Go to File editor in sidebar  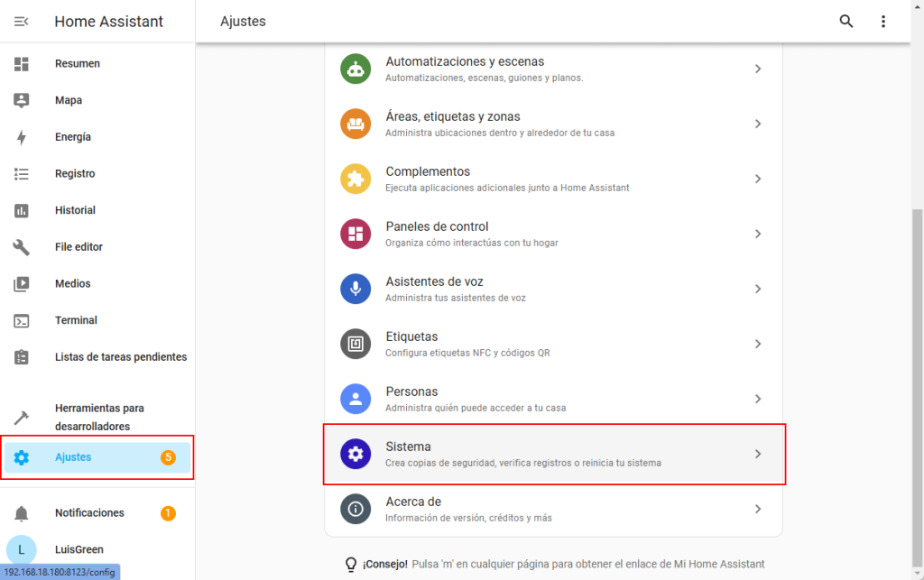tap(79, 247)
